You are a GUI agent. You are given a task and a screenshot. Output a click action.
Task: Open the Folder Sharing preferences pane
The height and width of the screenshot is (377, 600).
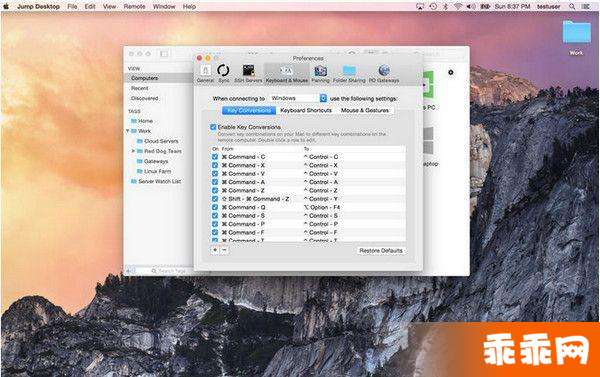[349, 73]
